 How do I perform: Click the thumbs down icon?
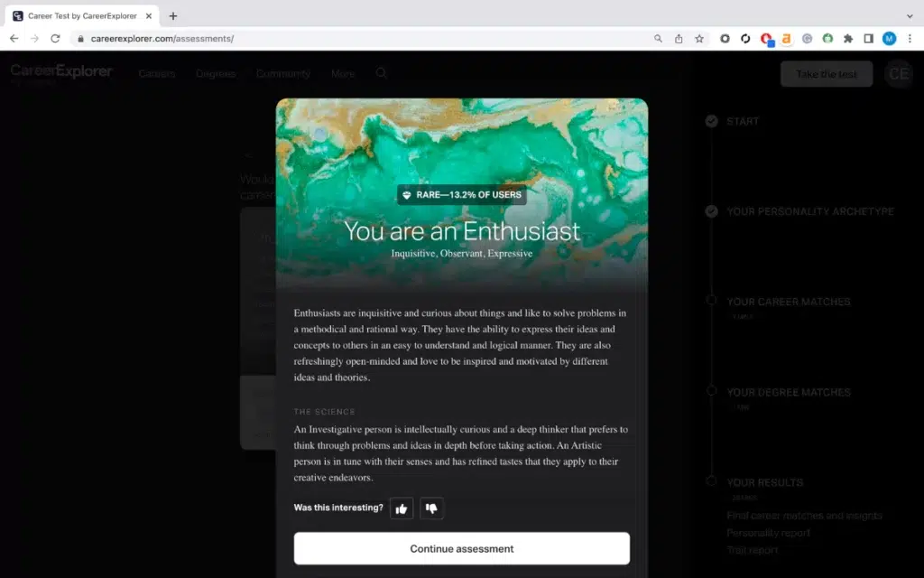[x=431, y=508]
